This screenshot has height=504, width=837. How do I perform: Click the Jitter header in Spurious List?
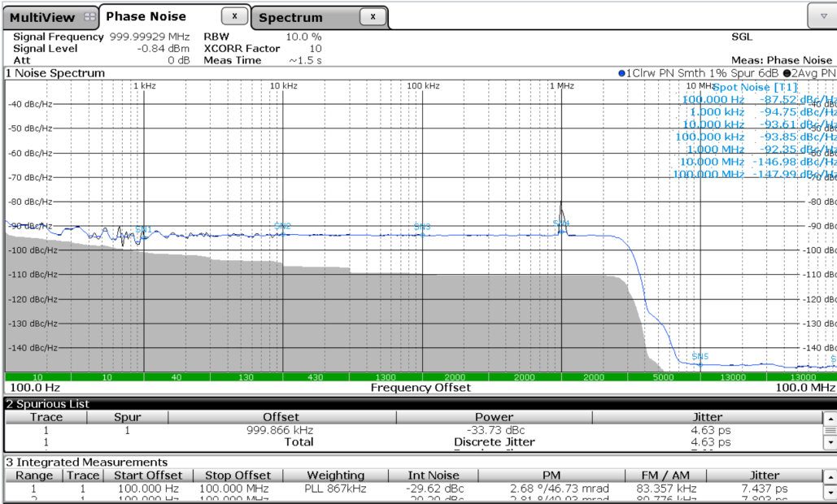click(x=707, y=417)
